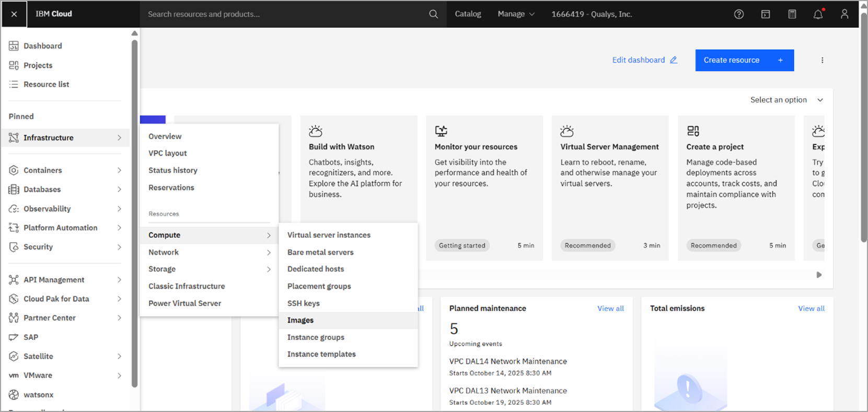Screen dimensions: 868x412
Task: Close the navigation menu with X icon
Action: pos(14,14)
